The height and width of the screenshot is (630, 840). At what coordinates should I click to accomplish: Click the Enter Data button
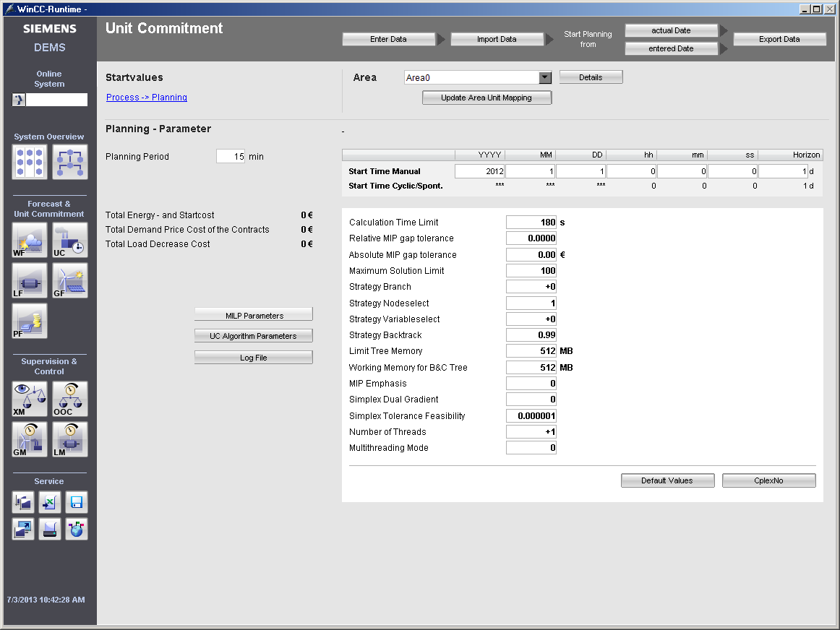388,39
